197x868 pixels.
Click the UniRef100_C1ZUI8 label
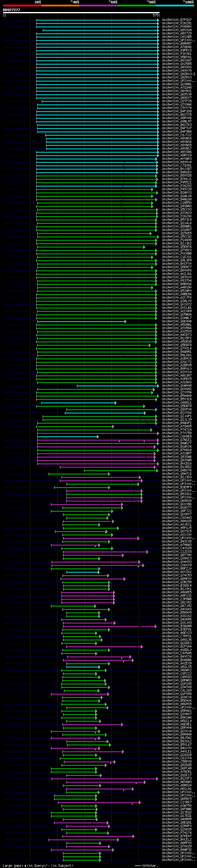tap(176, 551)
